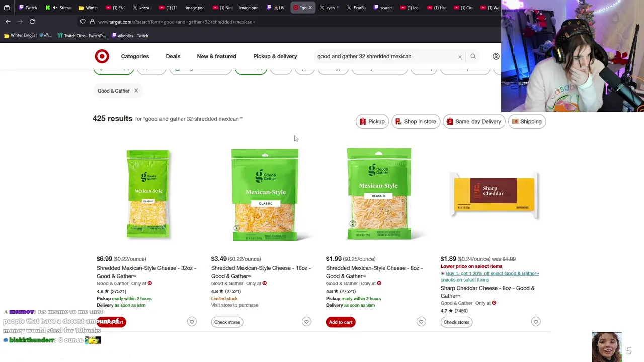Open the Categories menu
Screen dimensions: 644x362
click(x=135, y=56)
